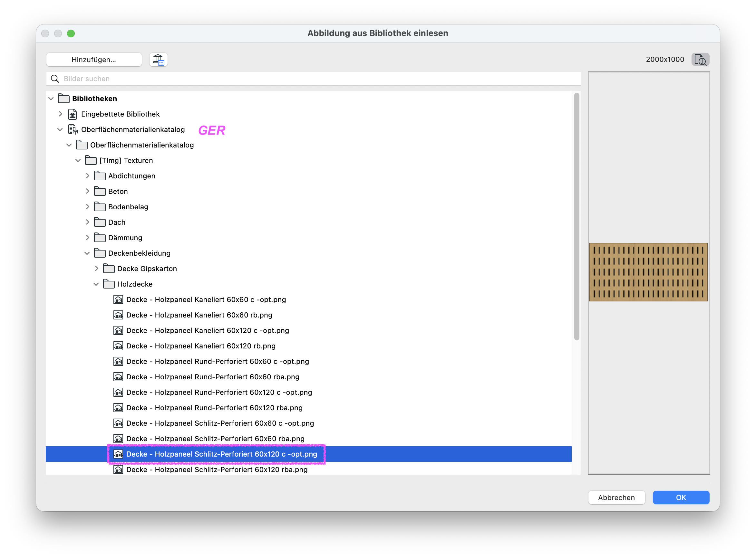Click the Bodenbelag folder icon
The image size is (756, 559).
[100, 207]
